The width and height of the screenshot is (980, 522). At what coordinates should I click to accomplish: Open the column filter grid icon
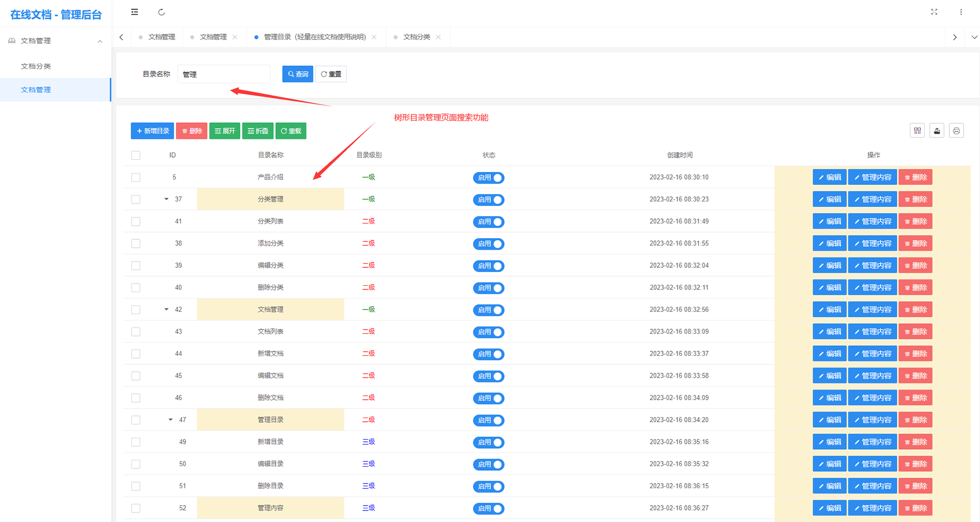coord(917,131)
